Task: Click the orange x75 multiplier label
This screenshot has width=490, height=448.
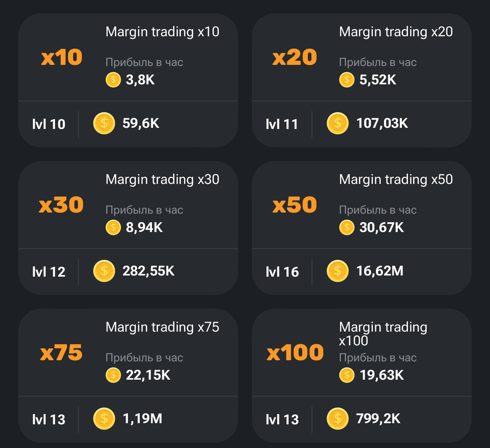Action: tap(60, 352)
